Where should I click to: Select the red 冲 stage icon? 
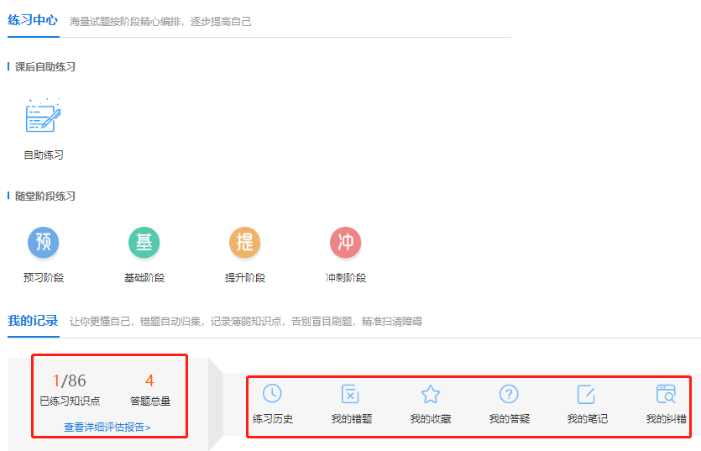click(x=346, y=242)
